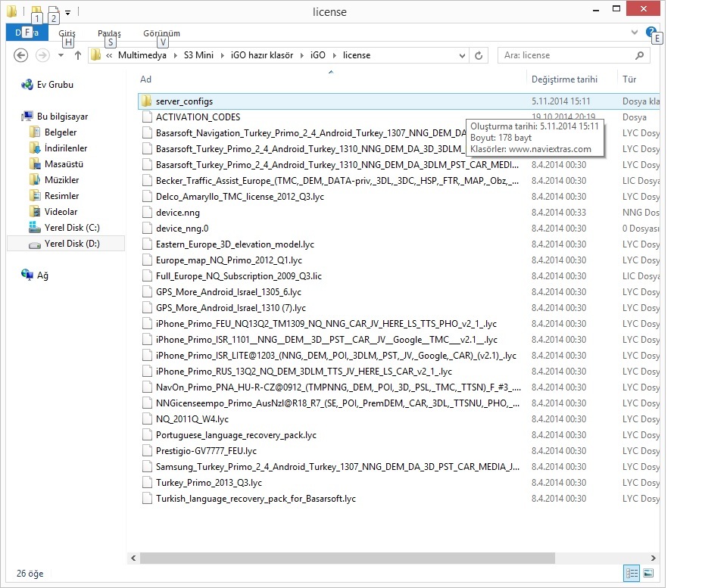Select the ACTIVATION_CODES file
The image size is (727, 588).
pos(198,117)
